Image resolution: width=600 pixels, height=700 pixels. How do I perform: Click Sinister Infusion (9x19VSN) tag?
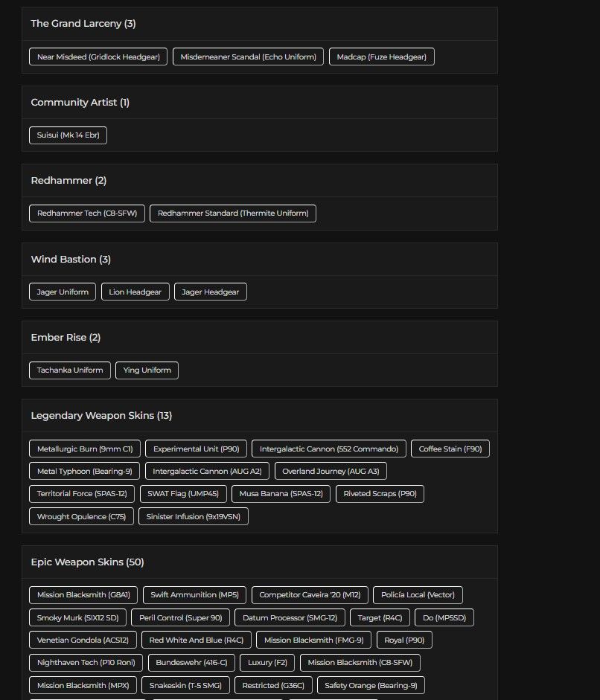(x=194, y=516)
